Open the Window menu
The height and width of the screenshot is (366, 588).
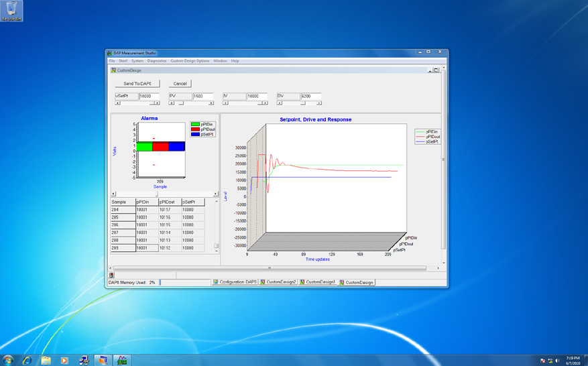click(220, 61)
